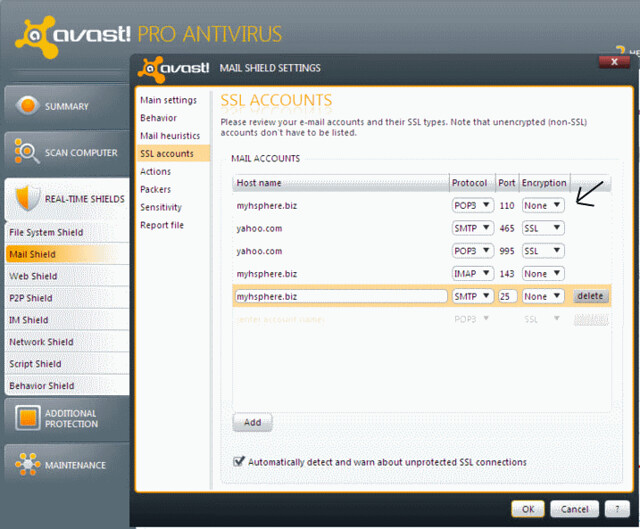Select File System Shield in sidebar

tap(67, 232)
